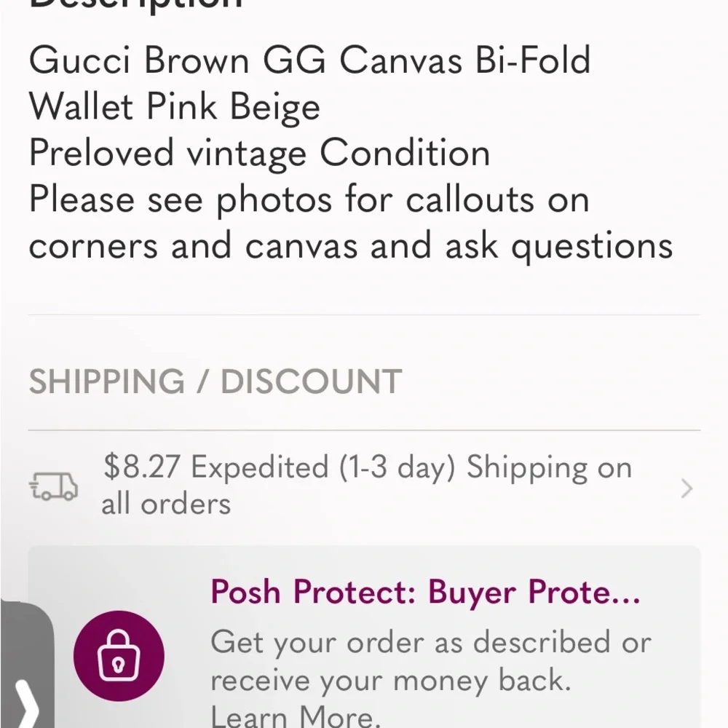Screen dimensions: 728x728
Task: Expand the shipping details via the right chevron
Action: click(685, 488)
